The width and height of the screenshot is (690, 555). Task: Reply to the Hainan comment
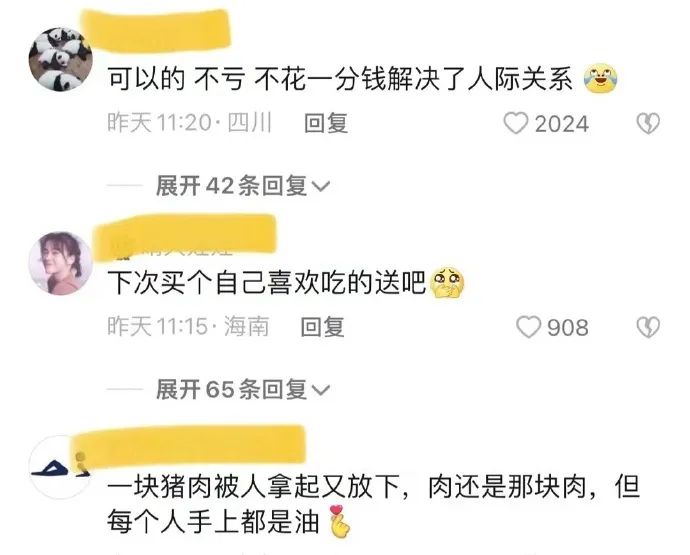coord(322,327)
